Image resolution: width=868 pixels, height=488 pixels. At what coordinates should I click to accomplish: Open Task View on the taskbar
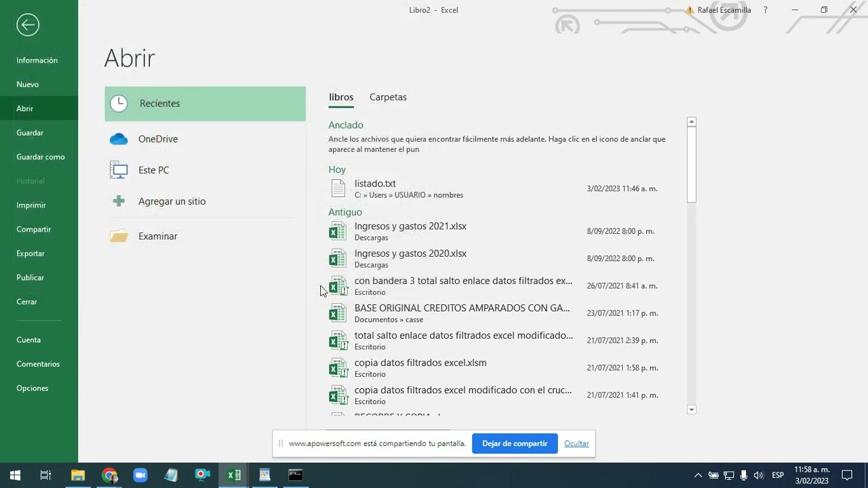[x=45, y=475]
